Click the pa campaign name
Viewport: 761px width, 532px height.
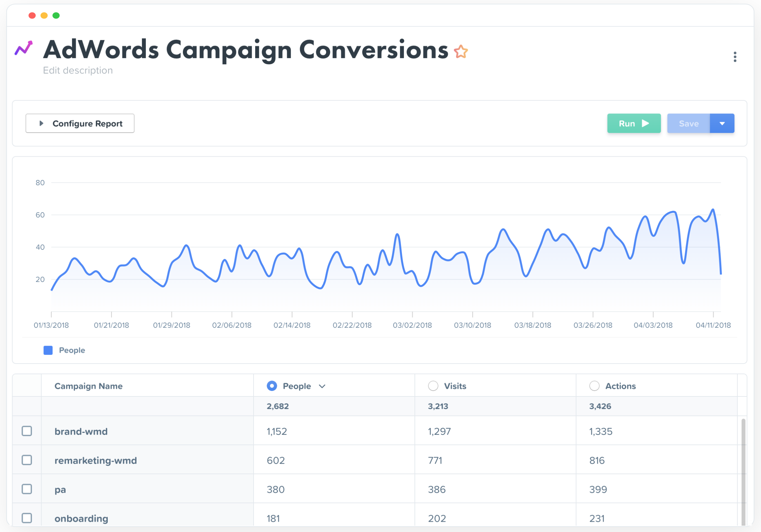click(x=60, y=490)
